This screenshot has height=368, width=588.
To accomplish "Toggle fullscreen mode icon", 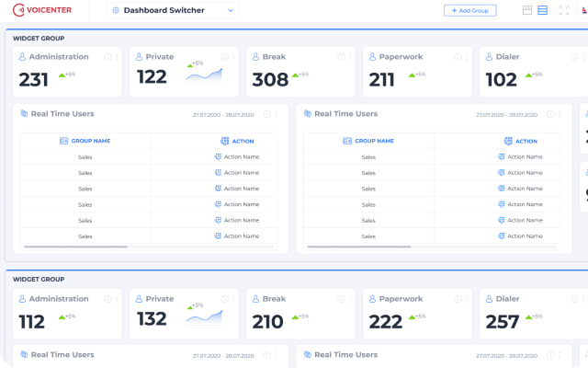I will (564, 10).
